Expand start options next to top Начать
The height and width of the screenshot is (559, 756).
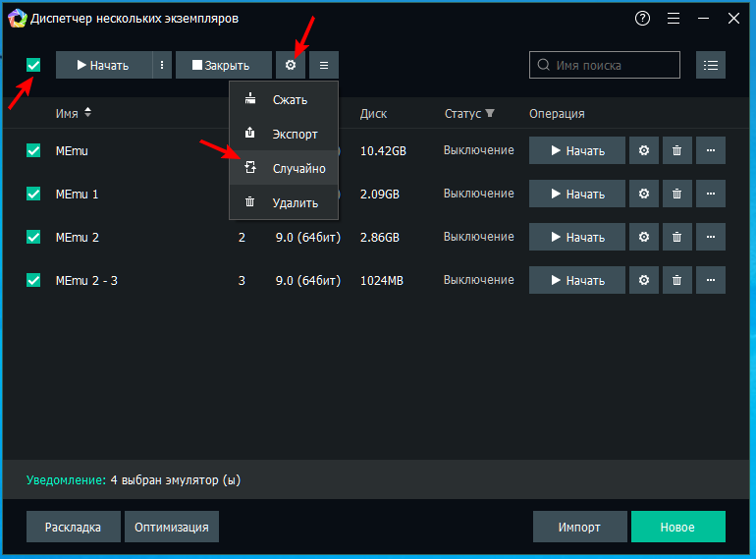pos(162,65)
